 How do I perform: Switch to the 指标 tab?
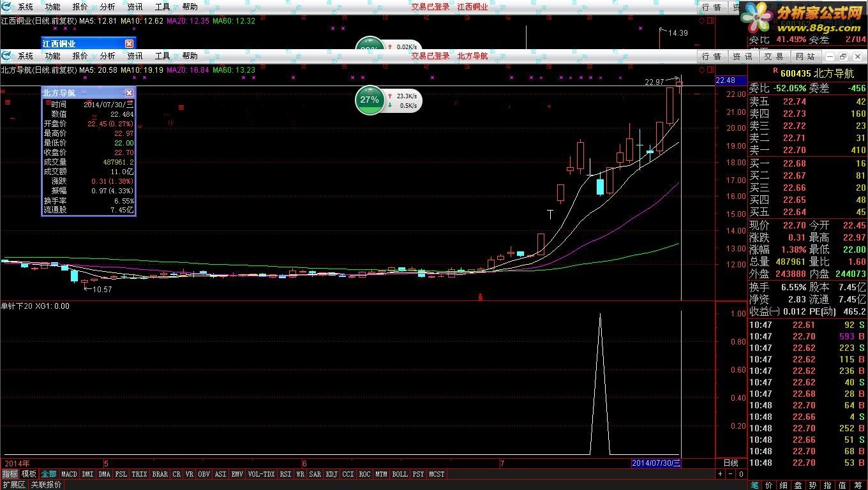[x=10, y=474]
